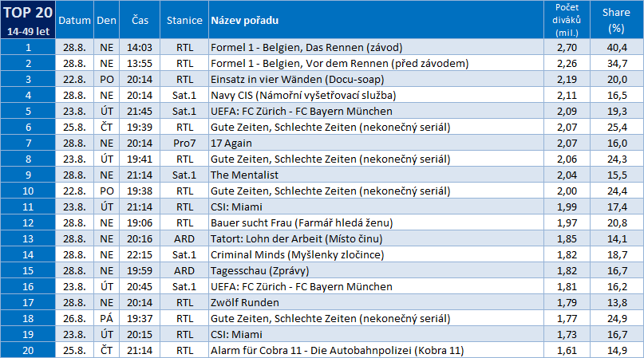644x358 pixels.
Task: Select the Formel 1 Das Rennen title
Action: [x=306, y=47]
